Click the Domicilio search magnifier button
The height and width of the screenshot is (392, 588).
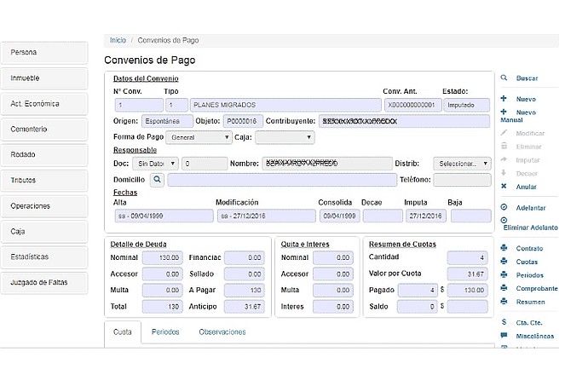pyautogui.click(x=157, y=180)
